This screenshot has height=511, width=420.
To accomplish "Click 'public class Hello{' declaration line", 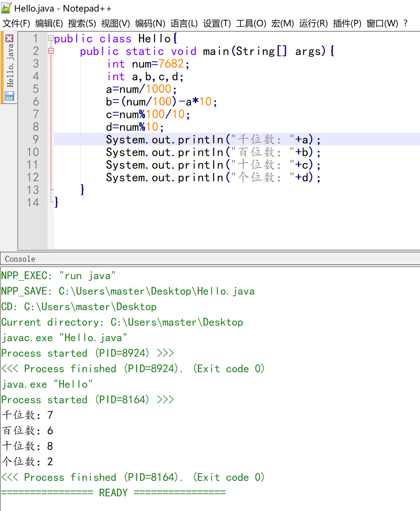I will [x=116, y=39].
